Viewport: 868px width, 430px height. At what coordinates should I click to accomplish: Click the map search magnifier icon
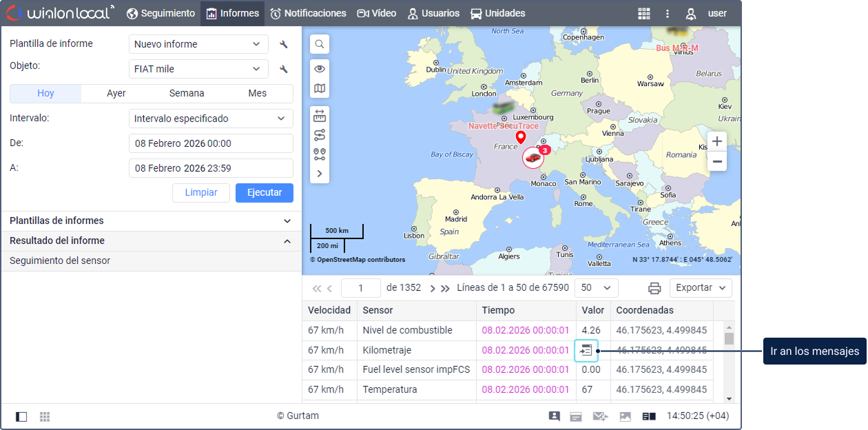click(320, 45)
